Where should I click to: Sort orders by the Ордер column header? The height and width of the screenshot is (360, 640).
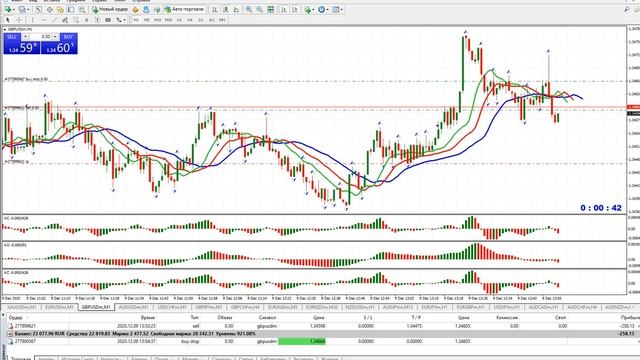tap(16, 317)
